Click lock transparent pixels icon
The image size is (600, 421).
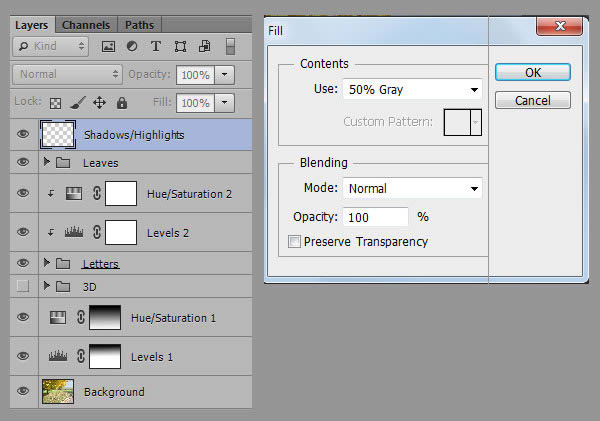coord(56,103)
